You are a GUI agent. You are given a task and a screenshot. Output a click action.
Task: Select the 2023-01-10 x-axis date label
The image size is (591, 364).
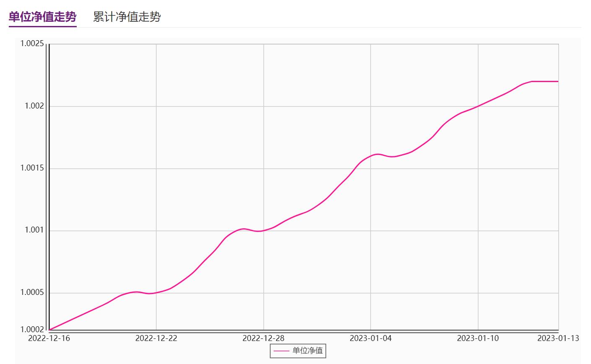(478, 338)
